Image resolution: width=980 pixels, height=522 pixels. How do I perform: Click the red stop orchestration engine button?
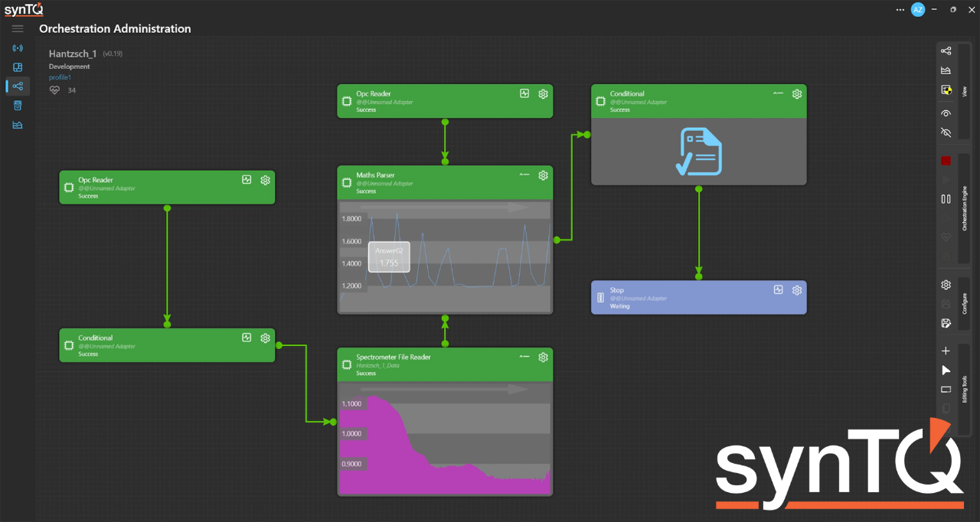pos(946,161)
